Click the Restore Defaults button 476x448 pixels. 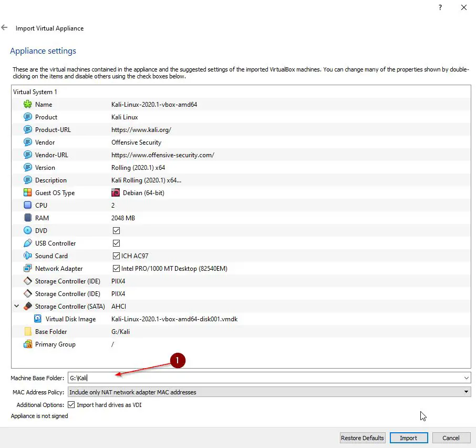point(362,438)
